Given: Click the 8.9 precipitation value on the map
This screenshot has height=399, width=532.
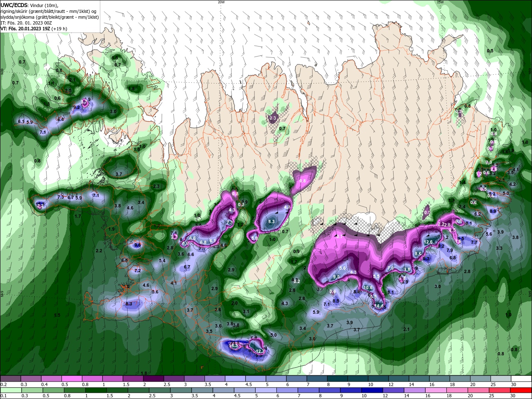Looking at the screenshot, I should [x=493, y=211].
